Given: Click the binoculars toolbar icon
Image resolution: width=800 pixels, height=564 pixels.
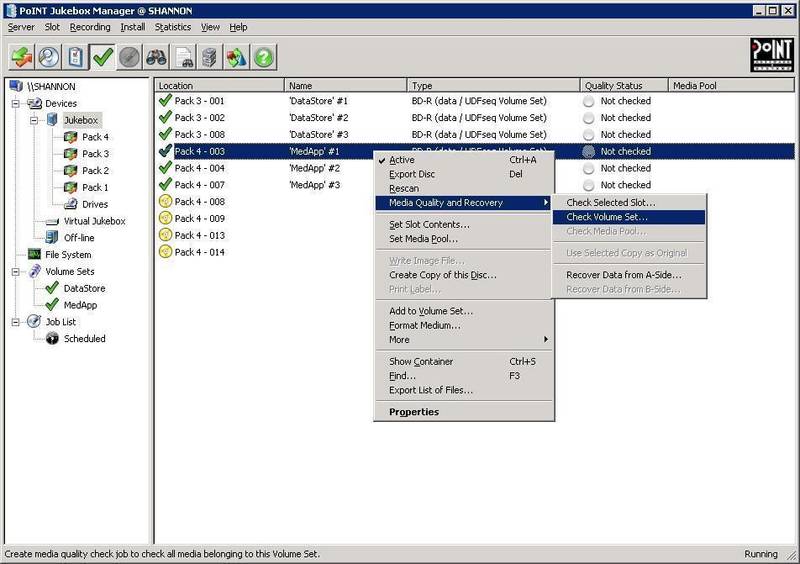Looking at the screenshot, I should (x=156, y=57).
